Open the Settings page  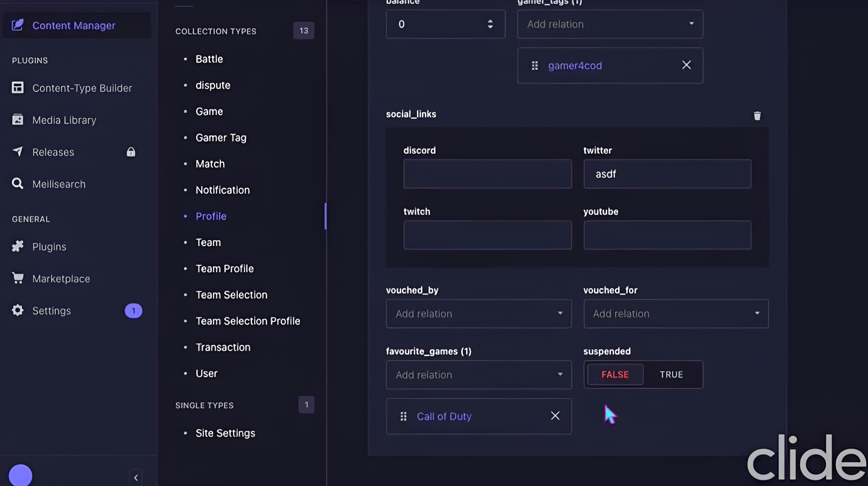click(52, 310)
